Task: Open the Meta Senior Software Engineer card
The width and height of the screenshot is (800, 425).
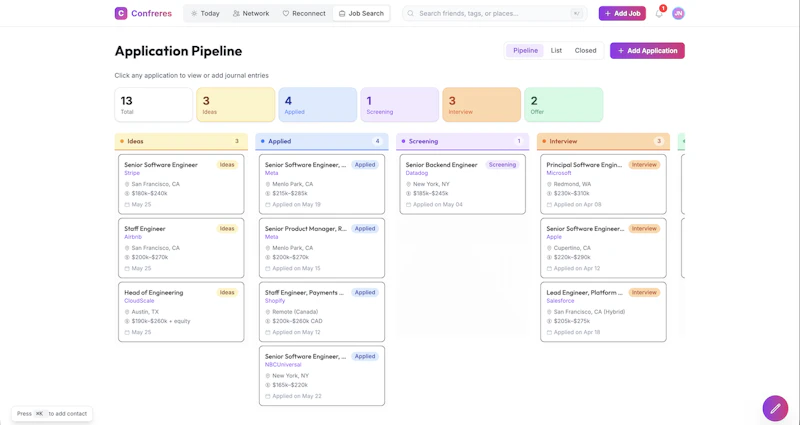Action: (x=322, y=184)
